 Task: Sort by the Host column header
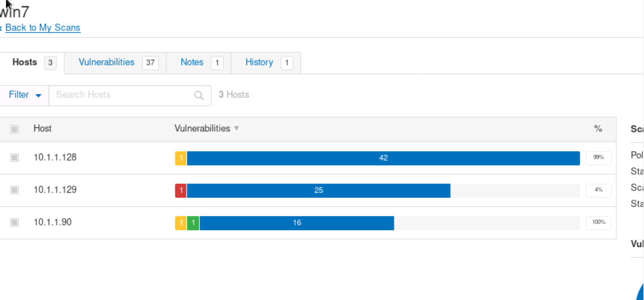coord(42,129)
